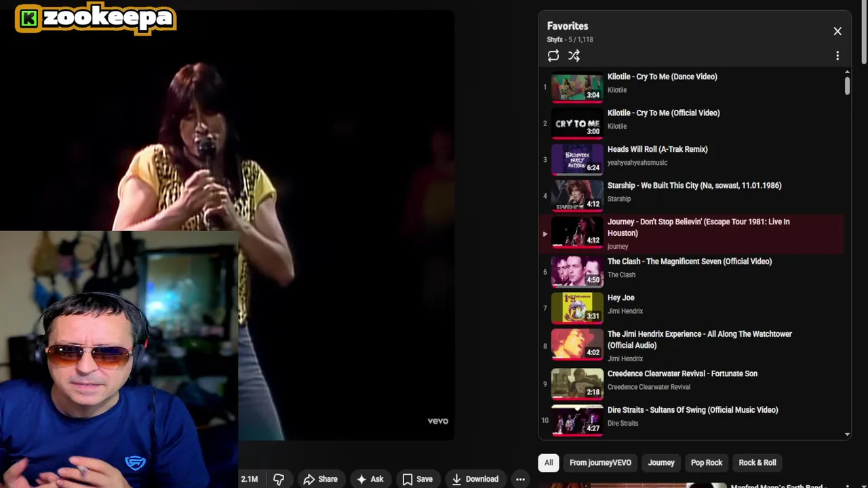Open The Clash Magnificent Seven title
Screen dimensions: 868x488
690,262
